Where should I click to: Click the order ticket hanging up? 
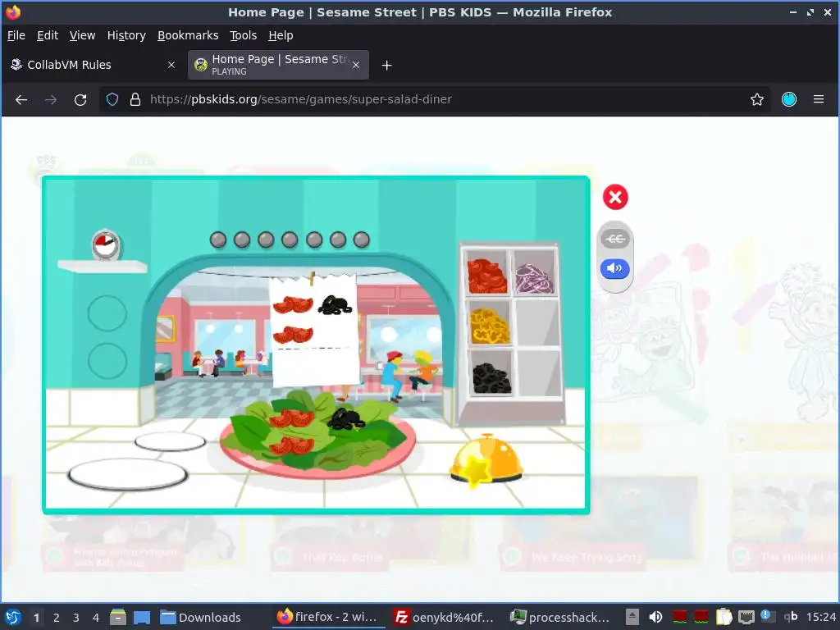tap(314, 331)
